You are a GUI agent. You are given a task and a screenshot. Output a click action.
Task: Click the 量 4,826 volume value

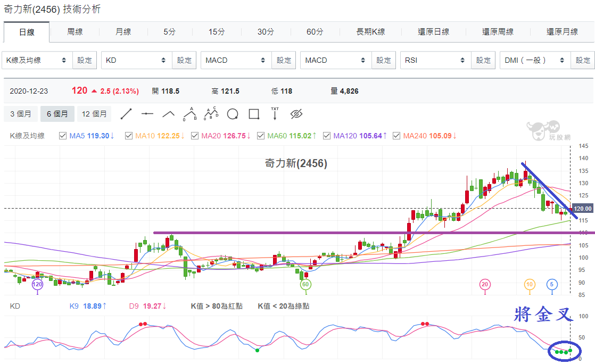click(x=344, y=91)
